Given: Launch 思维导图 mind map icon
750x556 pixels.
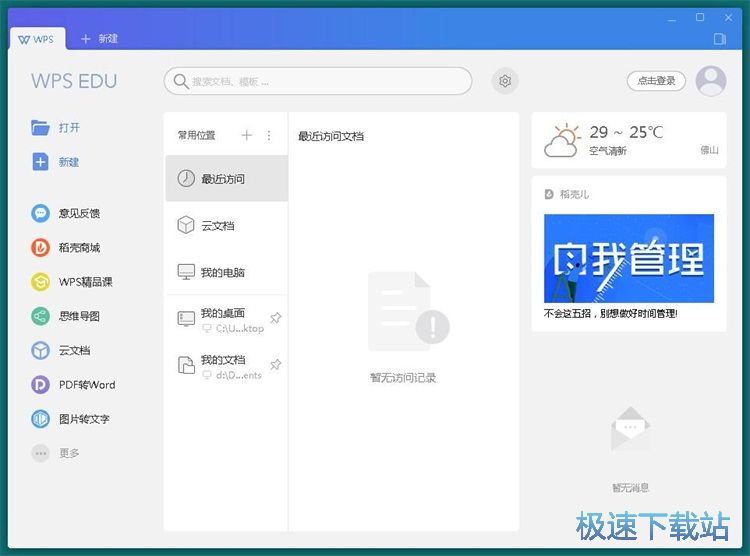Looking at the screenshot, I should coord(40,316).
